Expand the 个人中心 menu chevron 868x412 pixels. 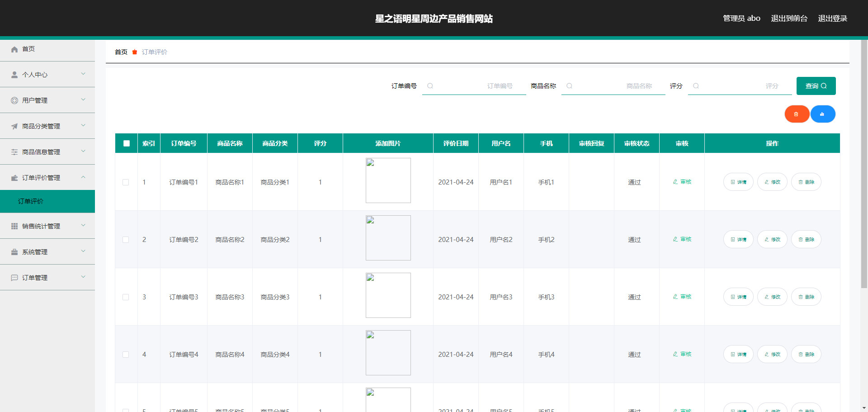point(83,74)
